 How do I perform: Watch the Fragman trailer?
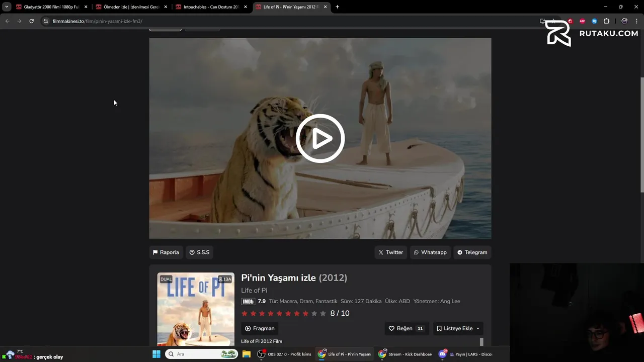click(260, 328)
